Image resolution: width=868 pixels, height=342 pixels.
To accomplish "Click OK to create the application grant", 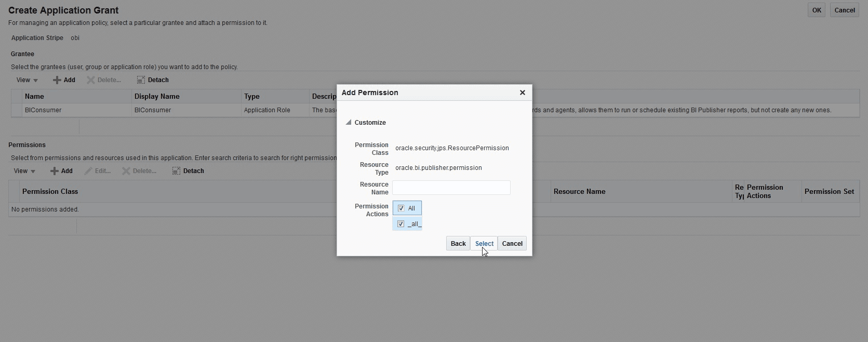I will click(817, 10).
